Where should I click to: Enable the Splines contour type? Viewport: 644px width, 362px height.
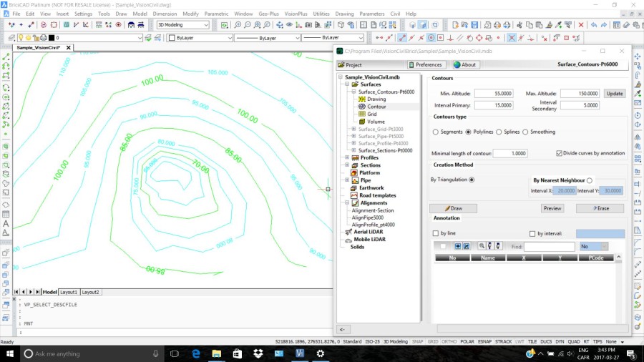(499, 132)
